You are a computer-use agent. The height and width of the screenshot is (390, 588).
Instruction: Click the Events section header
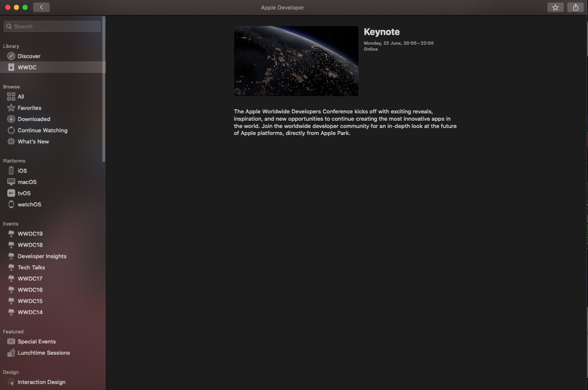click(11, 224)
